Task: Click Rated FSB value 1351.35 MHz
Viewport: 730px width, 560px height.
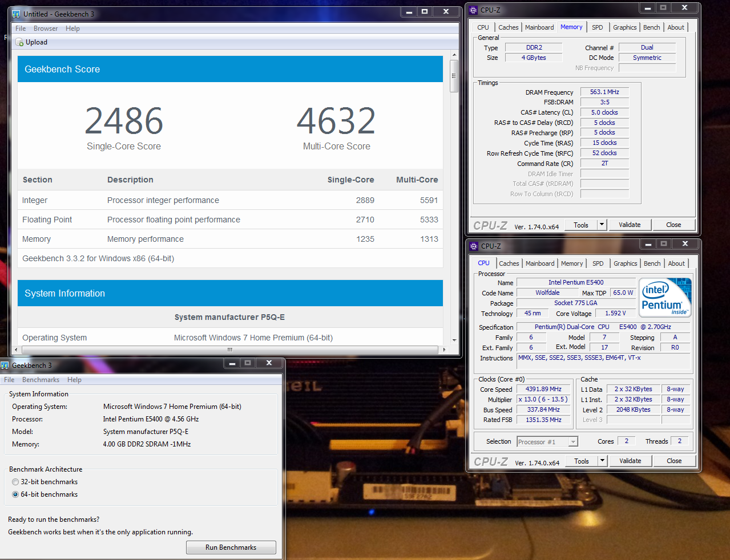Action: [x=543, y=420]
